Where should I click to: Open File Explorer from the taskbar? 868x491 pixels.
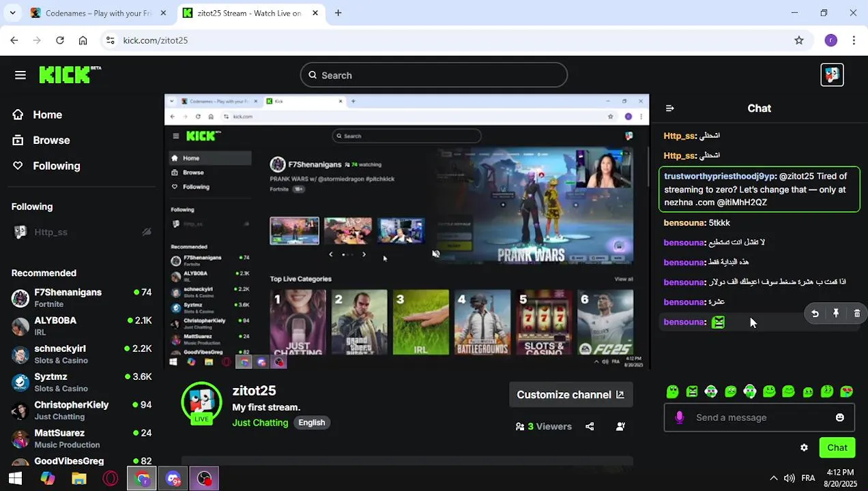click(x=79, y=479)
